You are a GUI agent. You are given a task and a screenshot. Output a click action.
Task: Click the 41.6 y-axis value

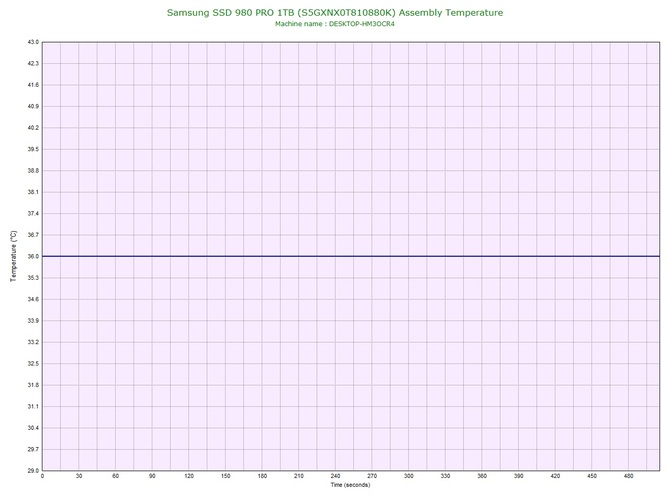tap(33, 85)
